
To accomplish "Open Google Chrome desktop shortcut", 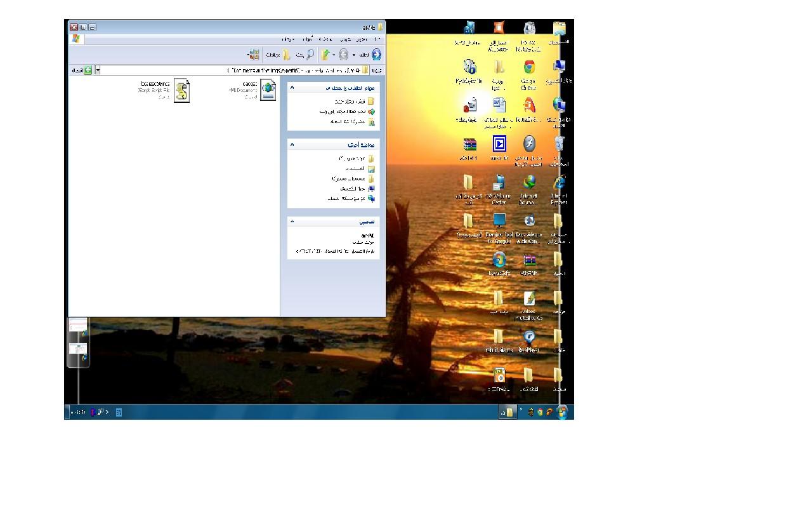I will pyautogui.click(x=529, y=67).
